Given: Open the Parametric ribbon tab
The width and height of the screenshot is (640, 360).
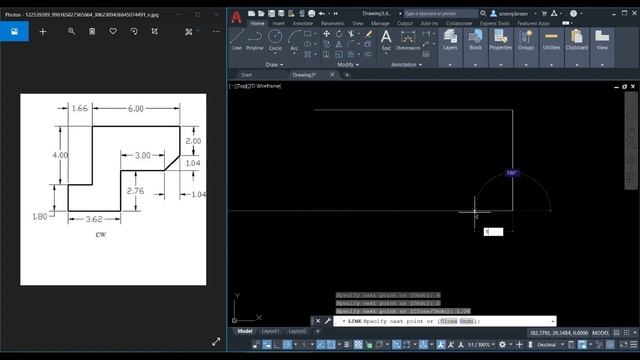Looking at the screenshot, I should coord(333,24).
